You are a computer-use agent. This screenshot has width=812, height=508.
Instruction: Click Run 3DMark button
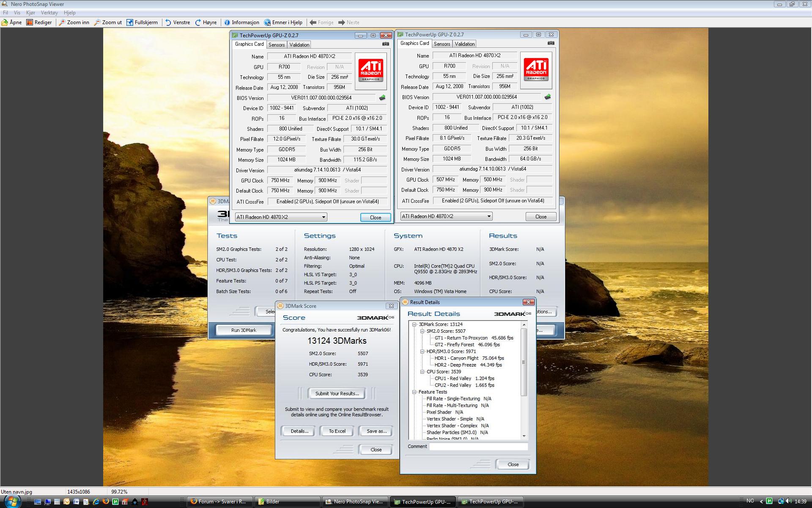(x=244, y=330)
